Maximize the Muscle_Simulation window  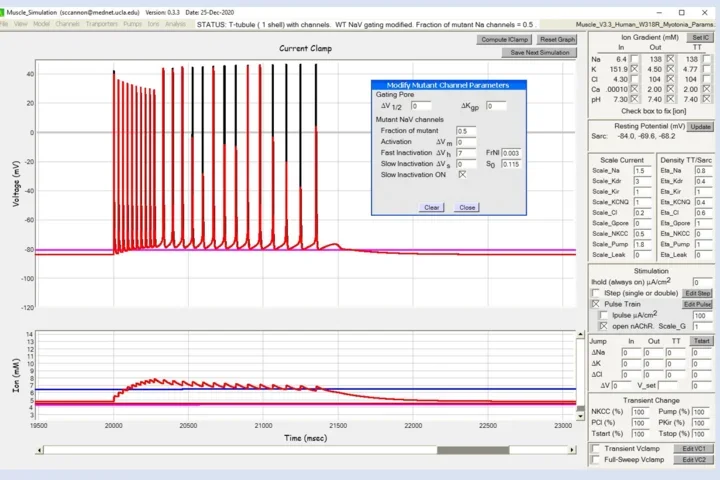coord(682,12)
